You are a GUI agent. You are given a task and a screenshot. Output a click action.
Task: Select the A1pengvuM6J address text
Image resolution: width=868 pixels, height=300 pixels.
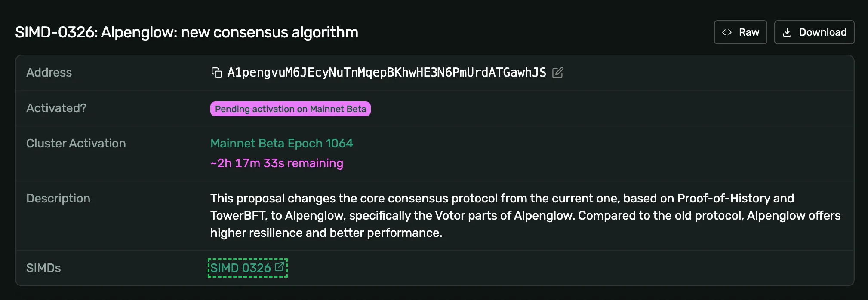click(x=387, y=73)
